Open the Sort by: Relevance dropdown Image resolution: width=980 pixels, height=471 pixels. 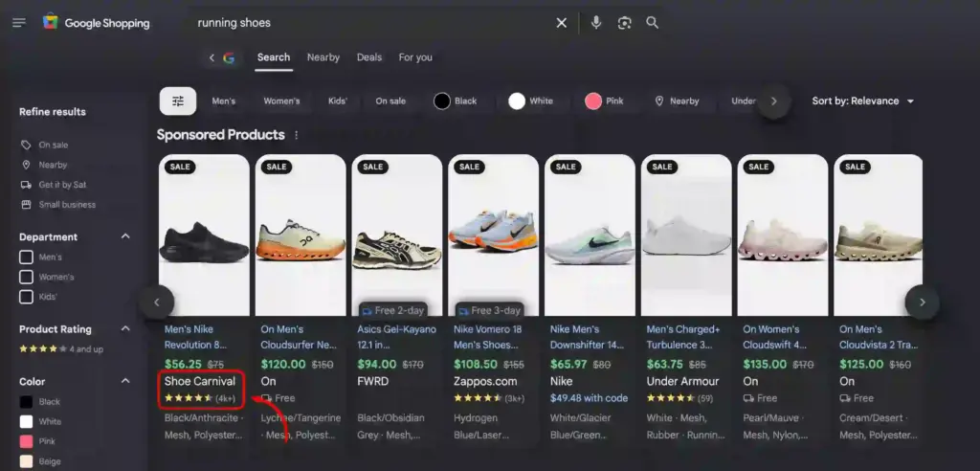(x=863, y=101)
